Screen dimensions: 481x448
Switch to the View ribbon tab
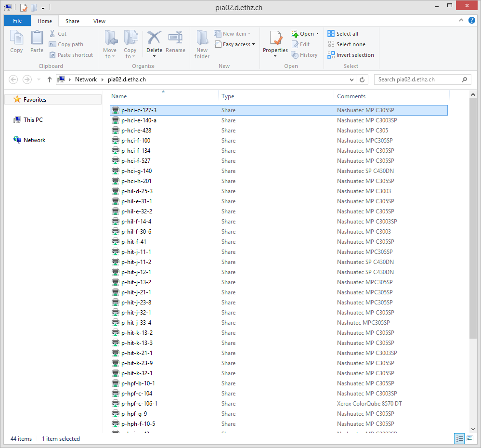coord(99,21)
